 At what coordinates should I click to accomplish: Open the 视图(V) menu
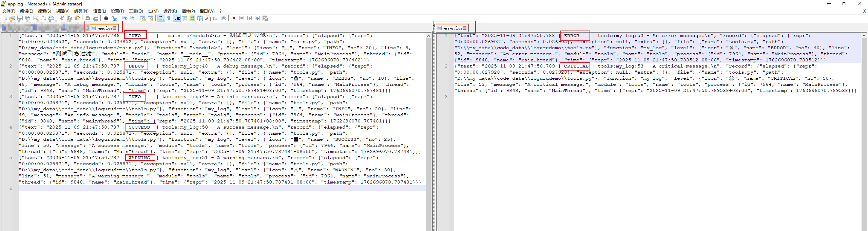click(62, 11)
